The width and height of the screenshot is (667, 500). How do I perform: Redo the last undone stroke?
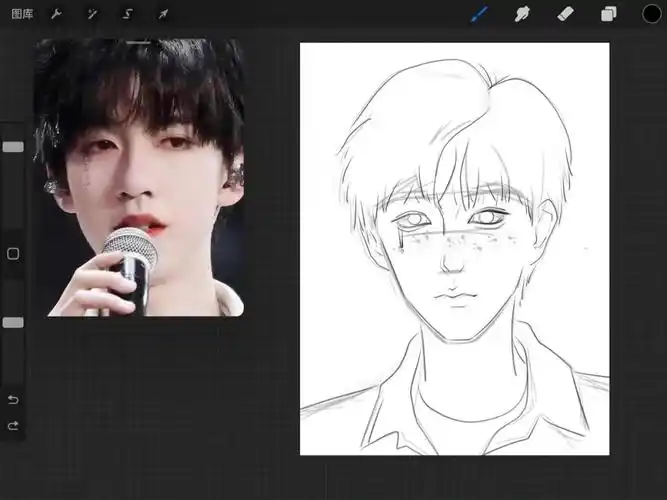click(x=13, y=426)
